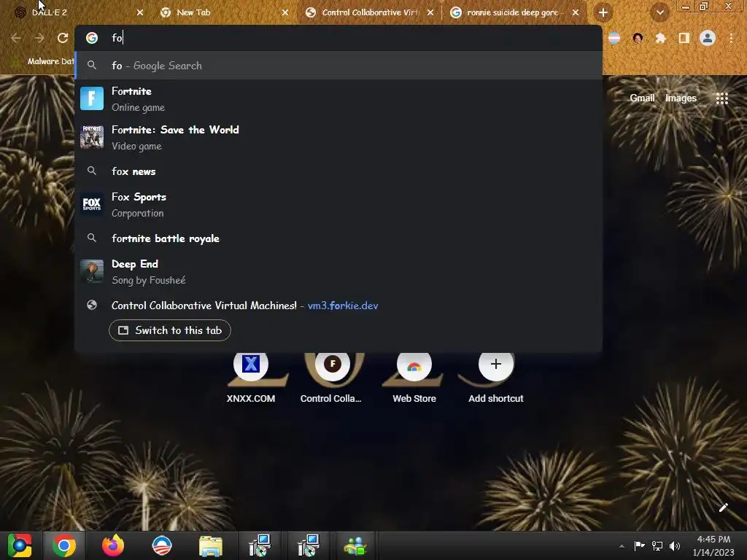Click the Start button in the taskbar

point(20,545)
